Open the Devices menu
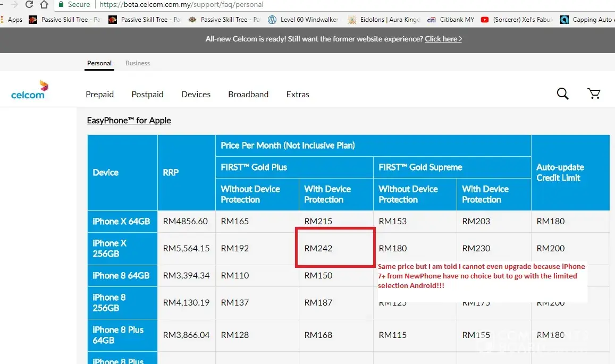This screenshot has height=364, width=615. 196,94
